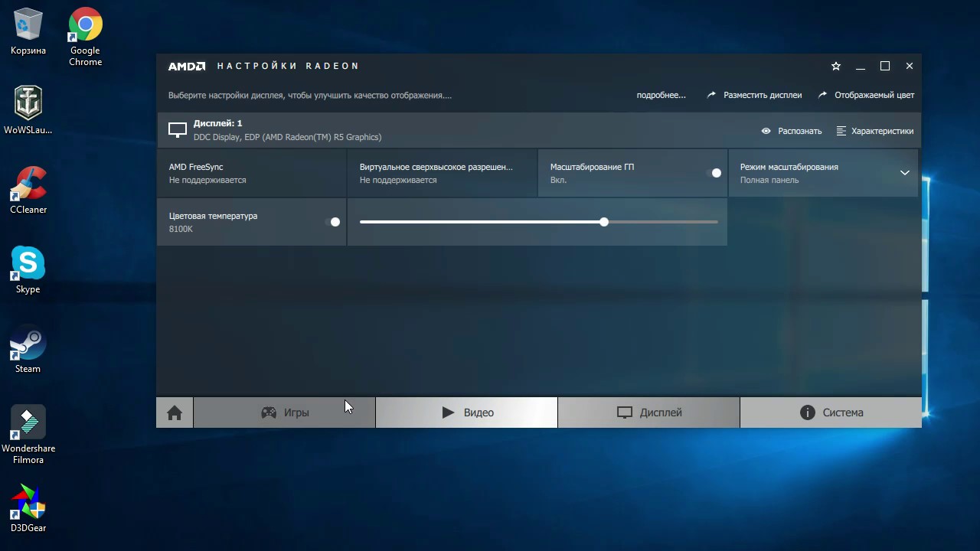The height and width of the screenshot is (551, 980).
Task: Switch to the Дисплей tab
Action: coord(648,412)
